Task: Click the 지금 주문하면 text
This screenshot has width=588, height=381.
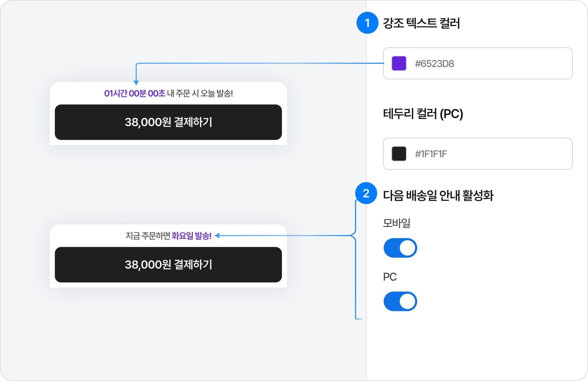Action: (x=148, y=236)
